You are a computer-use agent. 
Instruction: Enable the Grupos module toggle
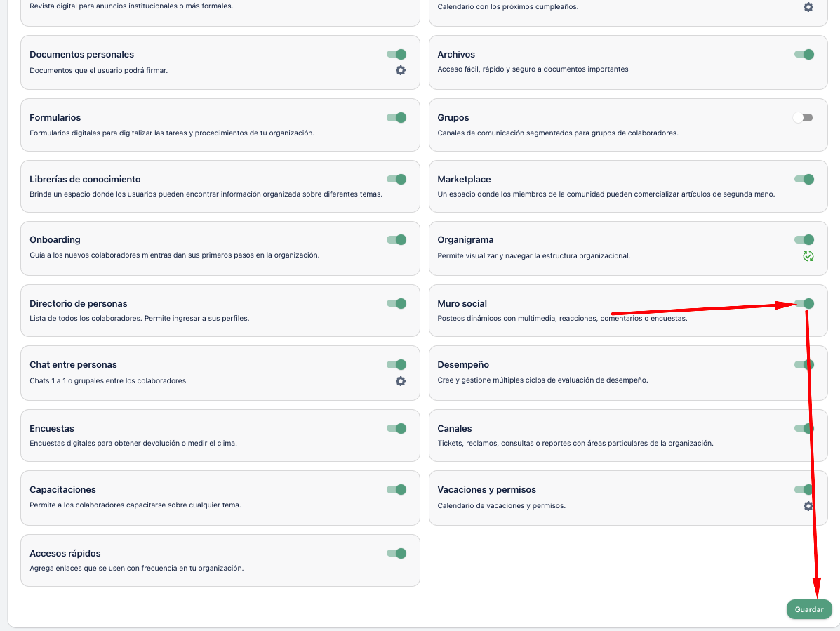pyautogui.click(x=803, y=118)
